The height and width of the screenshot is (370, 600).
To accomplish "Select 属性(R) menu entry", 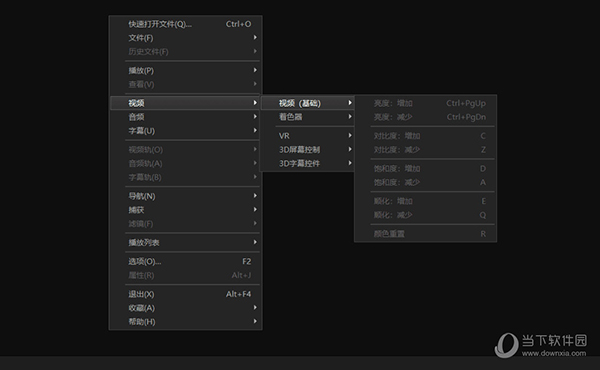I will pyautogui.click(x=186, y=275).
